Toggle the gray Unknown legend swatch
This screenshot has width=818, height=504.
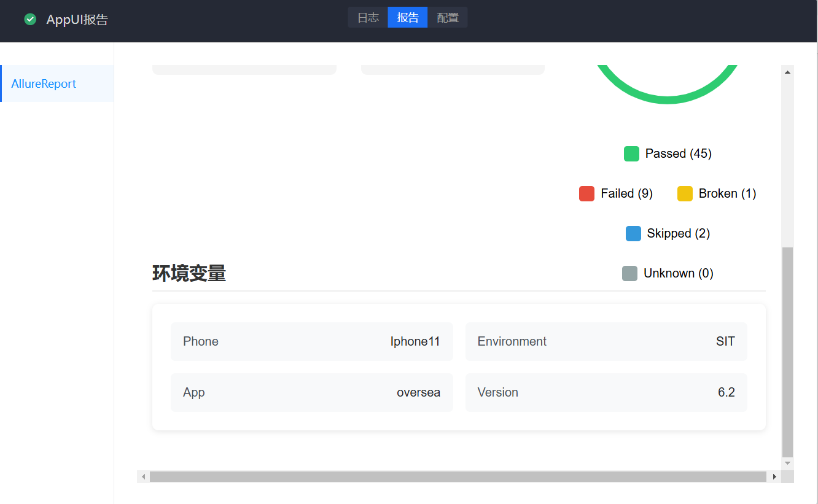click(629, 274)
